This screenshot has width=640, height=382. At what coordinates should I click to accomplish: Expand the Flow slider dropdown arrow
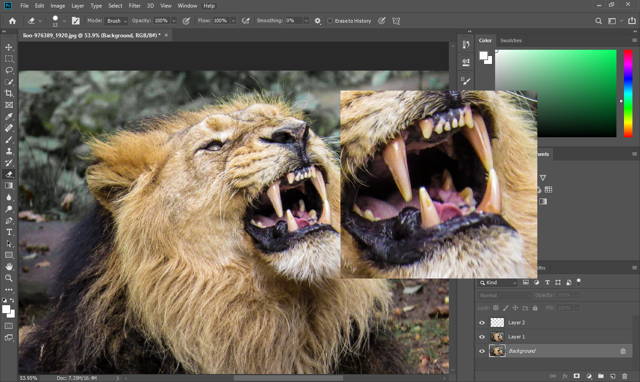(x=233, y=21)
